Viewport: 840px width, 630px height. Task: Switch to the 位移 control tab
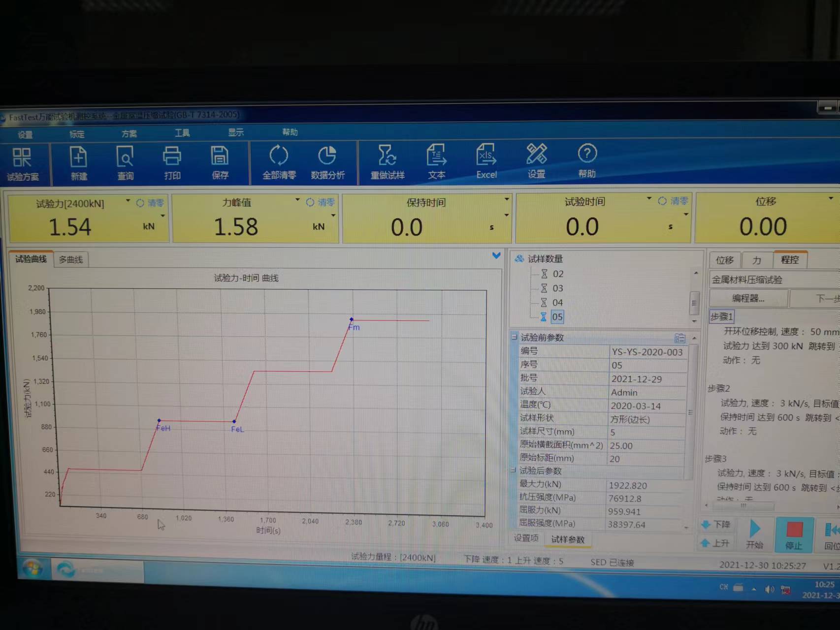pyautogui.click(x=725, y=260)
